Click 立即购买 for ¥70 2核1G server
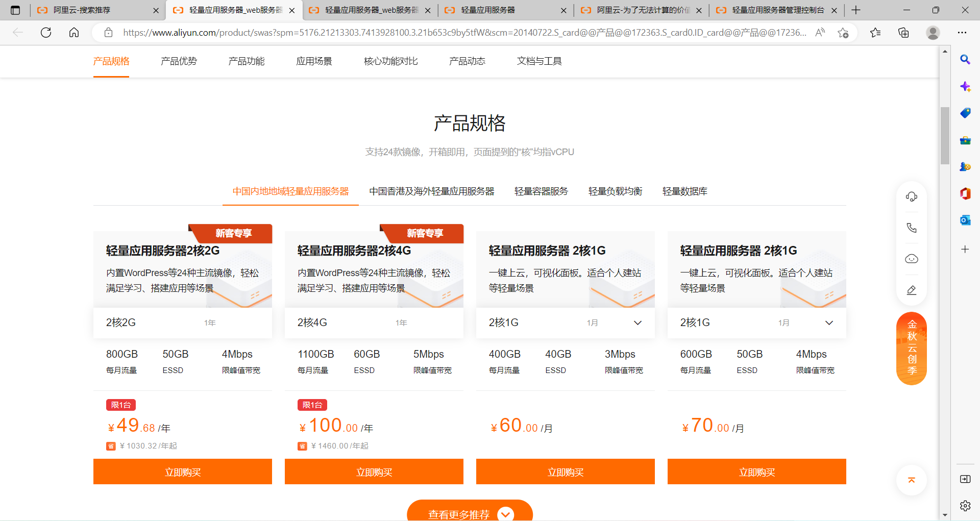The width and height of the screenshot is (980, 521). click(757, 472)
